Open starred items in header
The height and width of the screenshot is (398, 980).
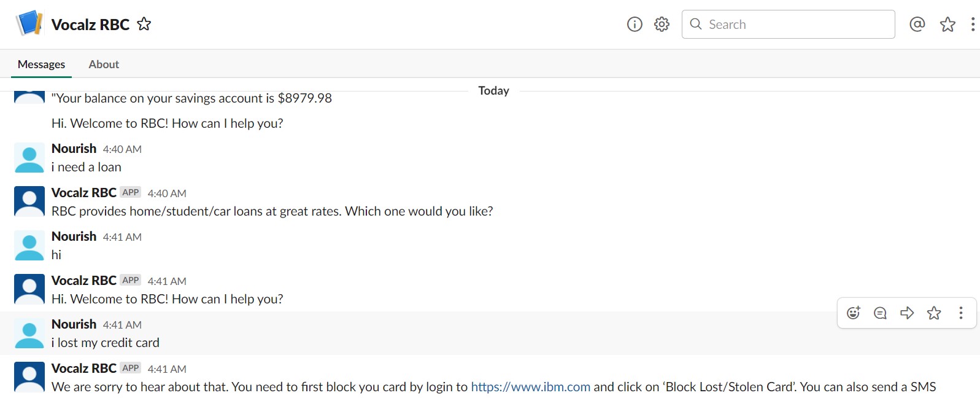pos(947,24)
